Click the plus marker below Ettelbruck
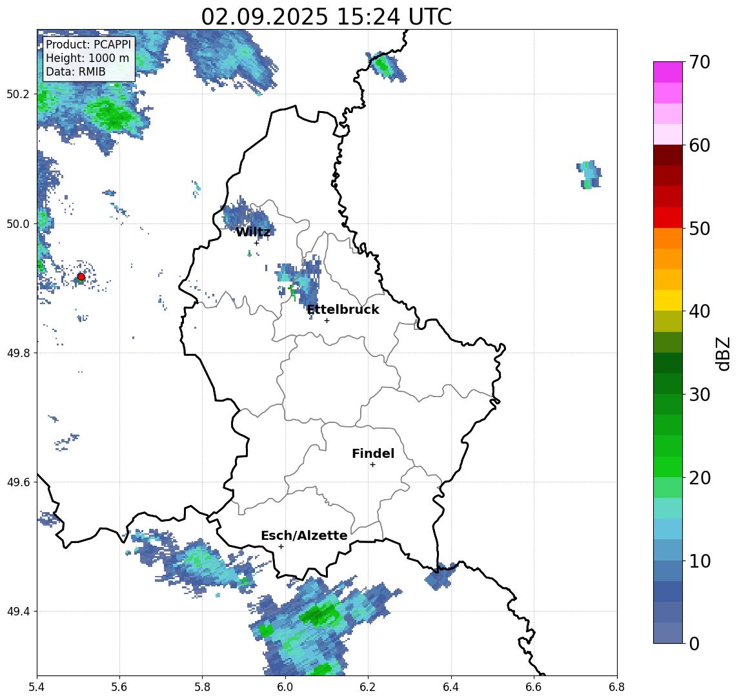Viewport: 739px width, 700px height. pyautogui.click(x=327, y=320)
